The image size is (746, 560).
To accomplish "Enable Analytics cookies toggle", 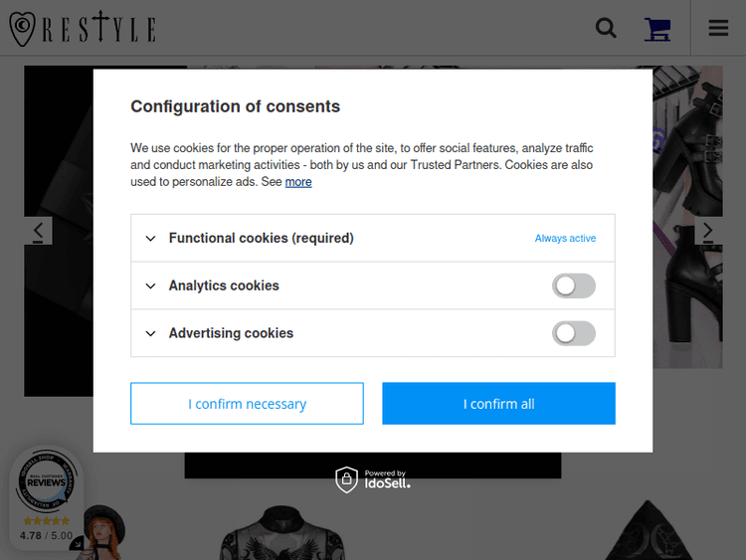I will click(x=574, y=286).
